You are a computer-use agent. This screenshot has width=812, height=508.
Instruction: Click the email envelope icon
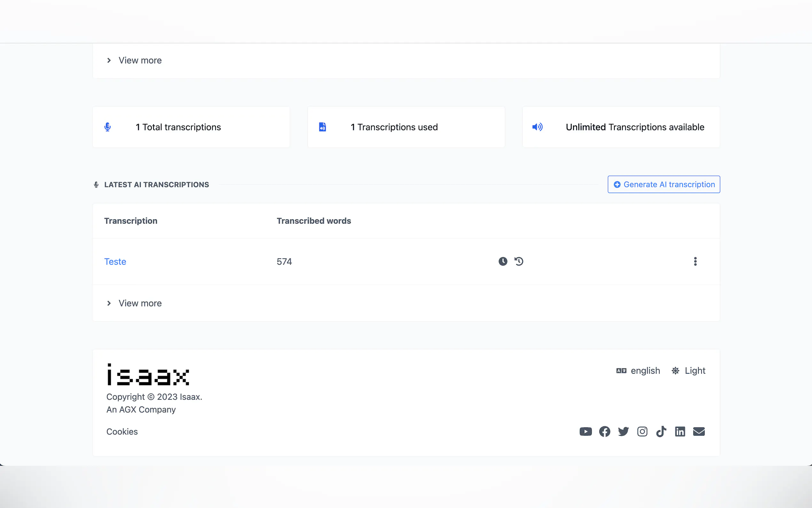tap(699, 432)
